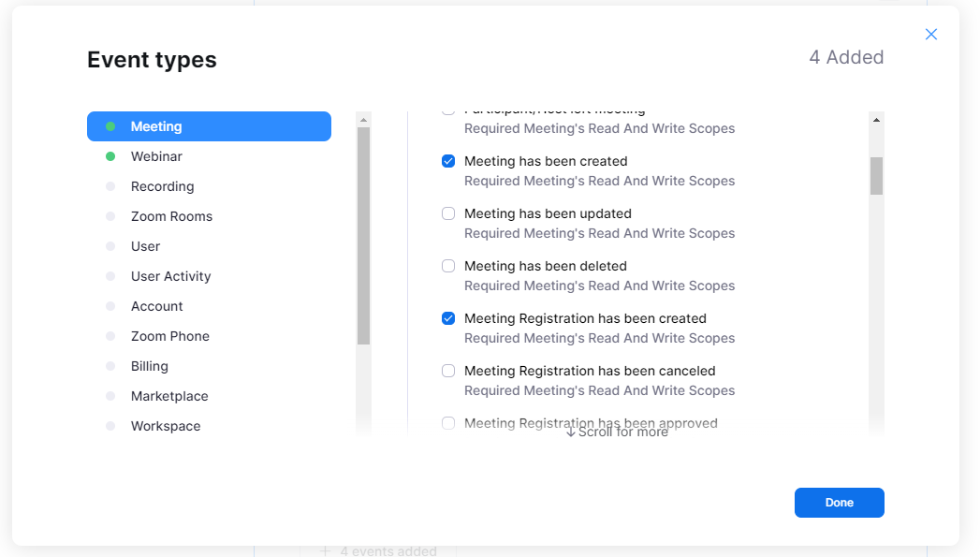Check Meeting has been deleted
Viewport: 980px width, 557px height.
pyautogui.click(x=448, y=266)
